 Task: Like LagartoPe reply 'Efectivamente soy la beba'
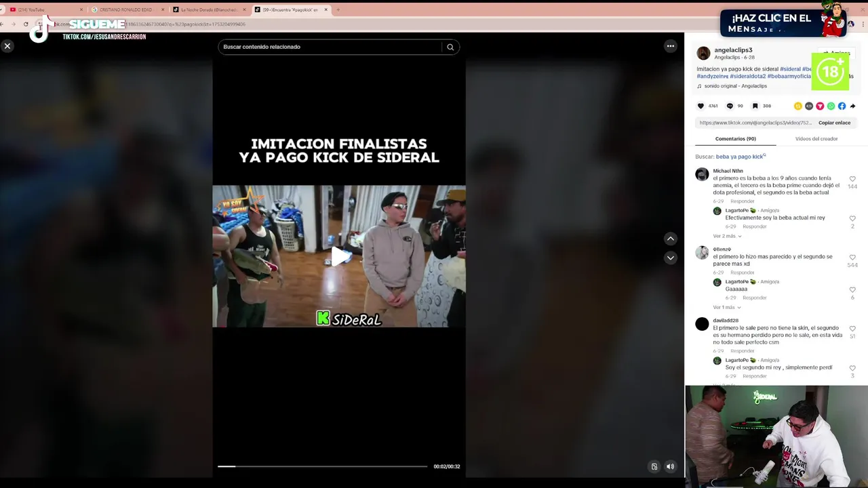point(852,218)
